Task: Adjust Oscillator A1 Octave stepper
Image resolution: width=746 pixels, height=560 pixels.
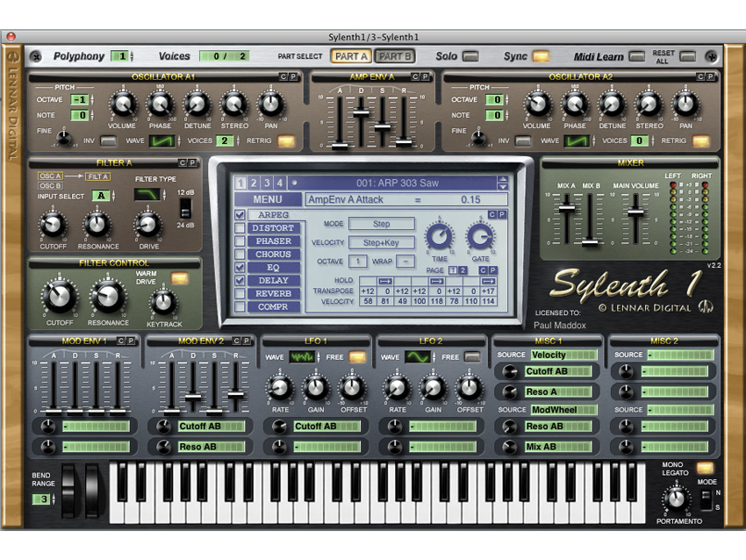Action: pos(82,100)
